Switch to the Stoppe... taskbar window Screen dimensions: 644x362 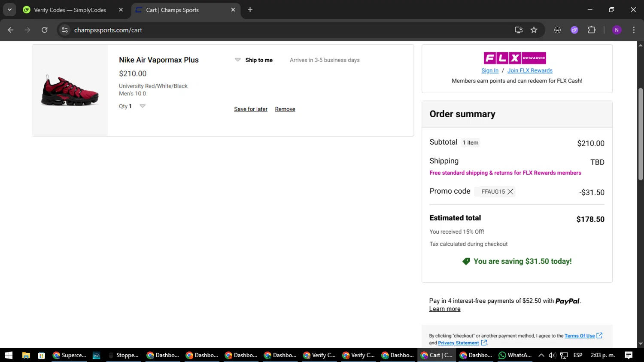click(x=124, y=355)
